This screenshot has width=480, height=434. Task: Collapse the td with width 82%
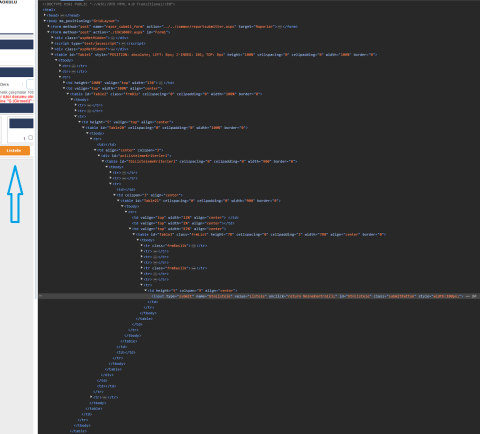point(130,229)
